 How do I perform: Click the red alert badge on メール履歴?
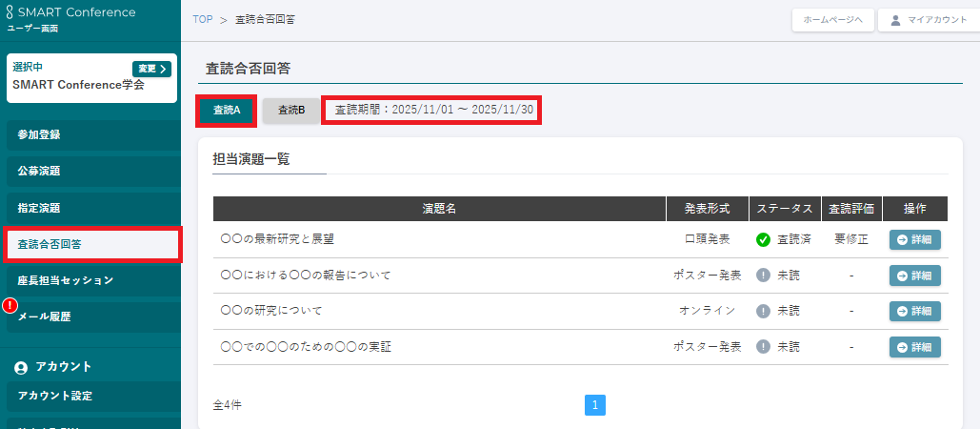10,306
